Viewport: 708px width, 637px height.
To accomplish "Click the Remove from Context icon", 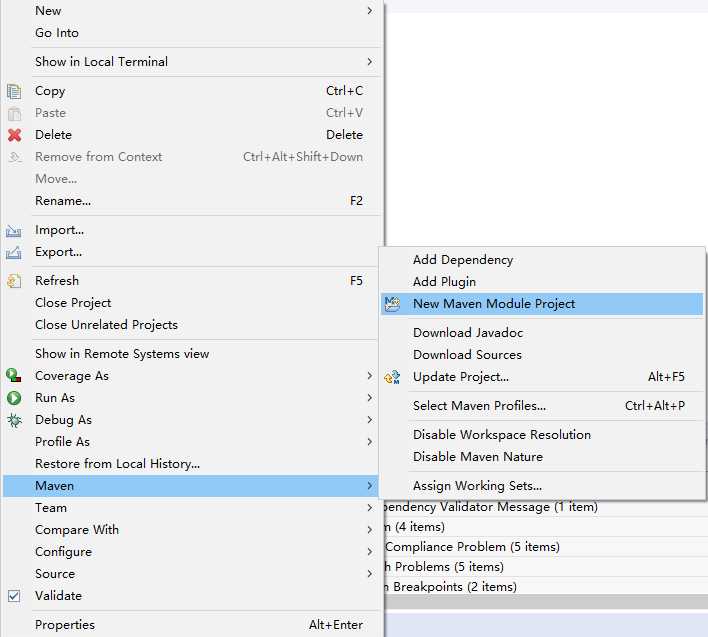I will (x=14, y=157).
